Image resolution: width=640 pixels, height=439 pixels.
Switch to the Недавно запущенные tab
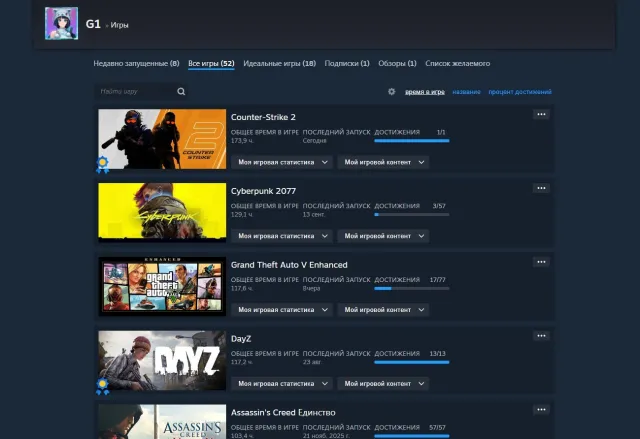pyautogui.click(x=136, y=63)
